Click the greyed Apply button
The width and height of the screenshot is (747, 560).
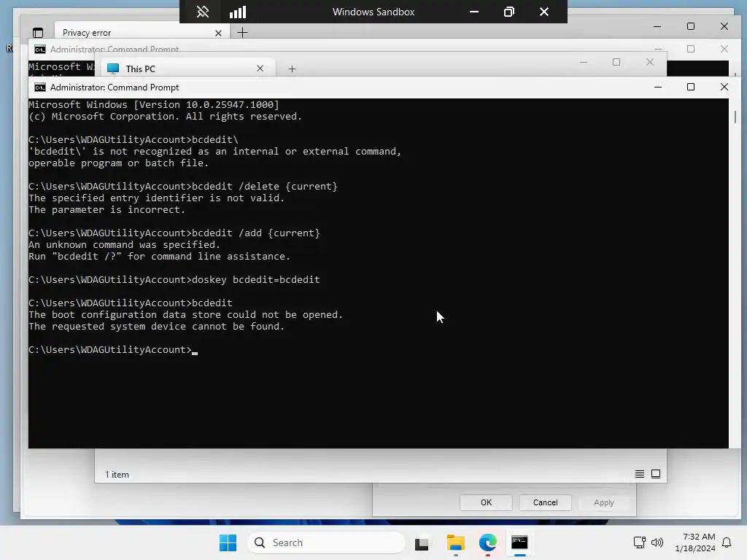coord(603,502)
